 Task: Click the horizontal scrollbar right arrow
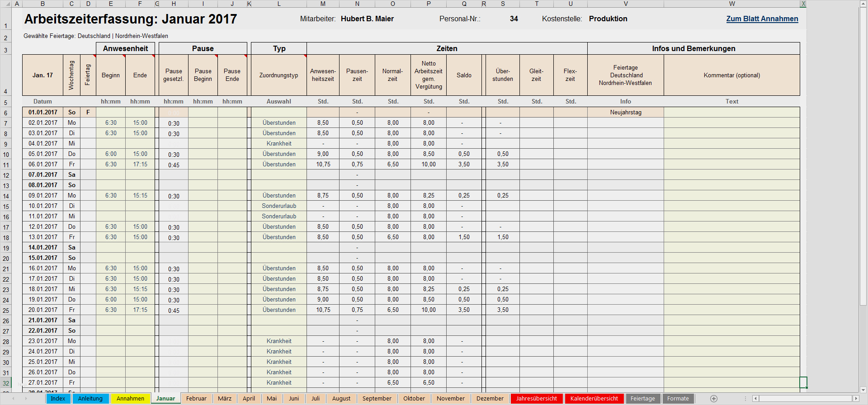856,399
